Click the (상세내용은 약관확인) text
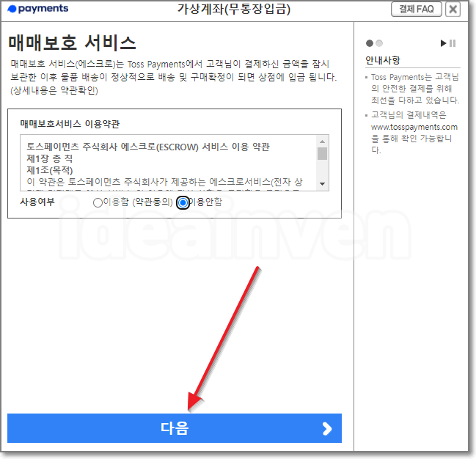 (54, 90)
